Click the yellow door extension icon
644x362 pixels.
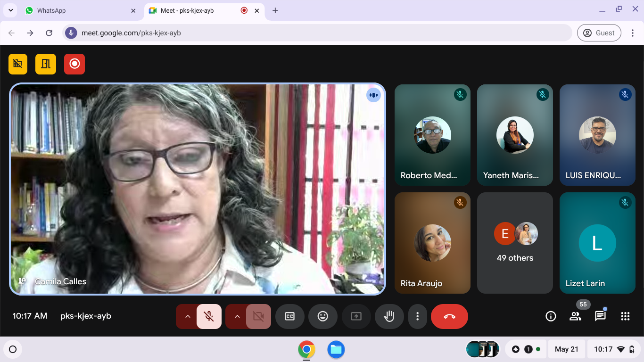point(46,64)
